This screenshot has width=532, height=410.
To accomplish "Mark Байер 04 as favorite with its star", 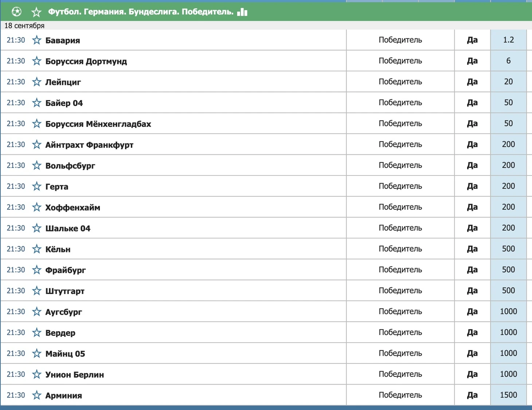I will 37,103.
